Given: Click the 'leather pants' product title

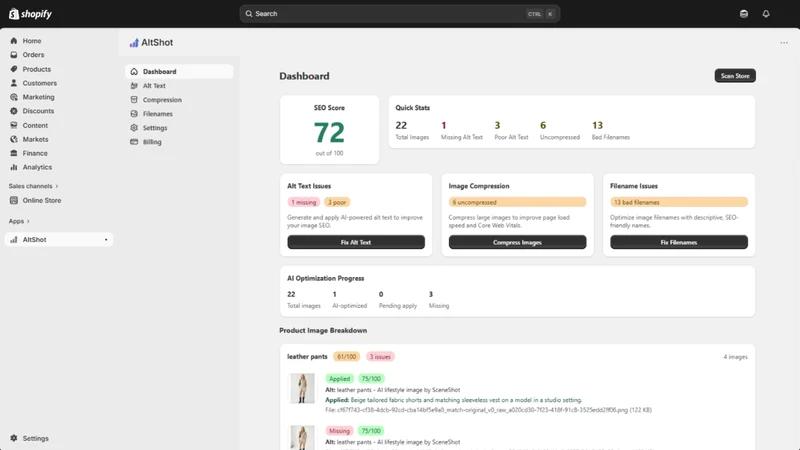Looking at the screenshot, I should pos(307,357).
